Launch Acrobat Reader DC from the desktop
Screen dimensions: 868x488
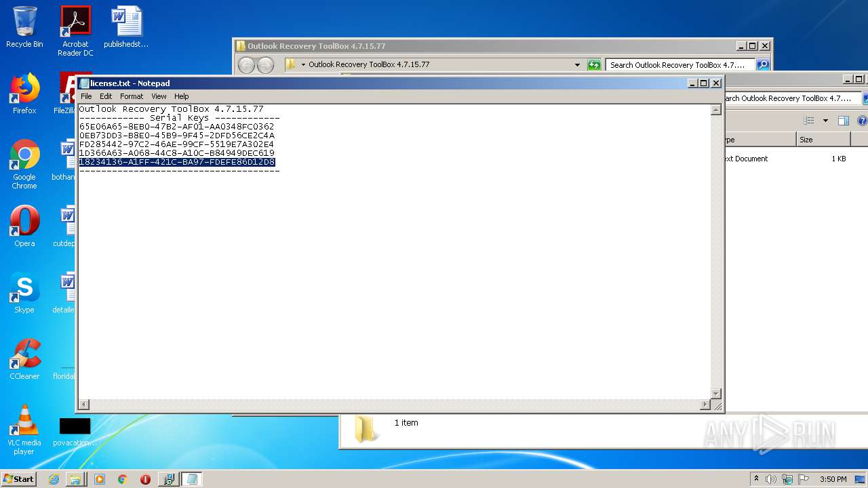75,31
